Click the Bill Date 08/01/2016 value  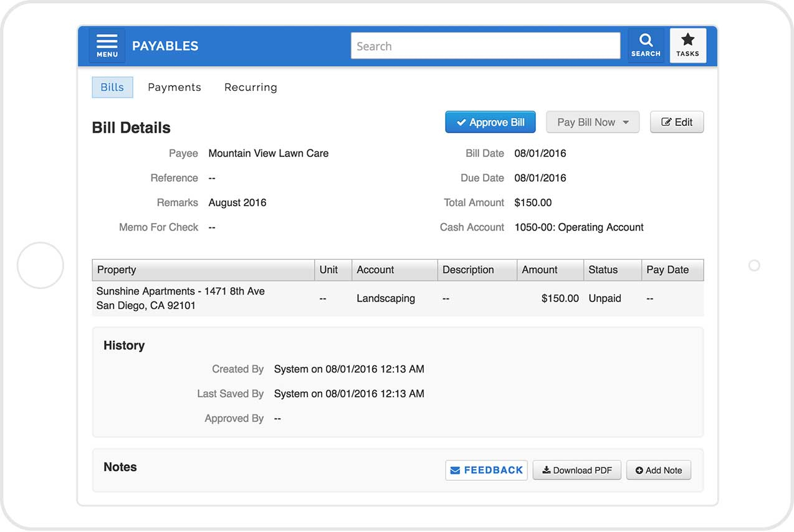(540, 153)
